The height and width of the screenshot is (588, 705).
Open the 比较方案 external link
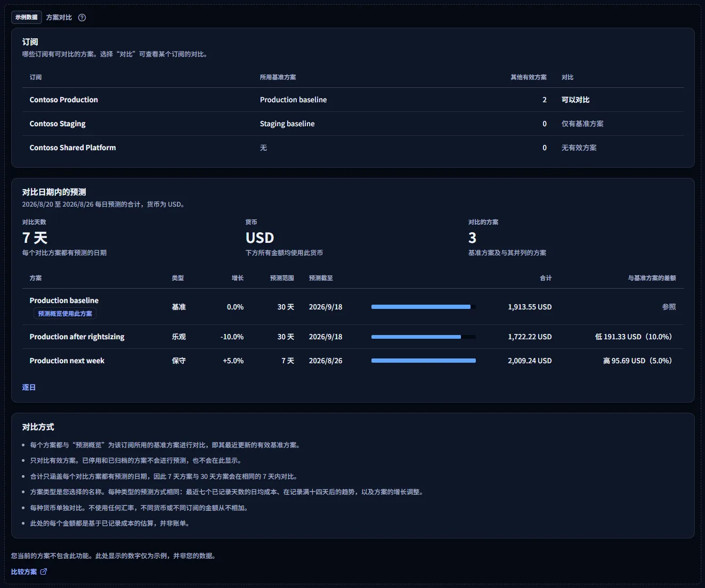coord(29,571)
